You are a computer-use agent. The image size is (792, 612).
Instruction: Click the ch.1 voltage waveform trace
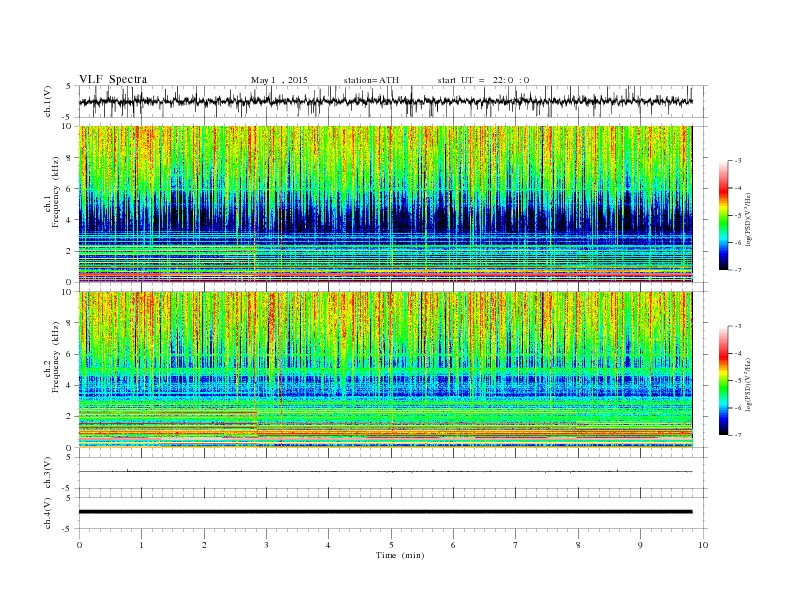point(385,101)
